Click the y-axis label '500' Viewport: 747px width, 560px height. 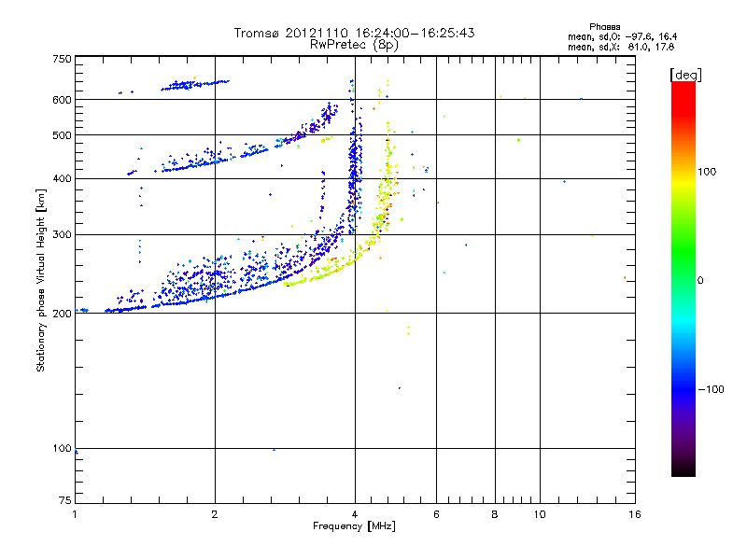click(62, 135)
